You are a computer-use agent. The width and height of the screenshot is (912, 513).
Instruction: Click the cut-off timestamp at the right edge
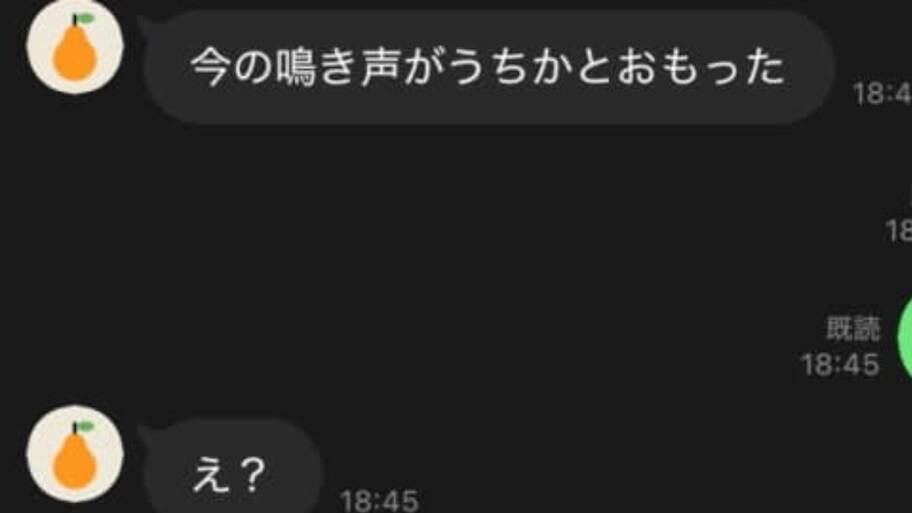tap(899, 230)
